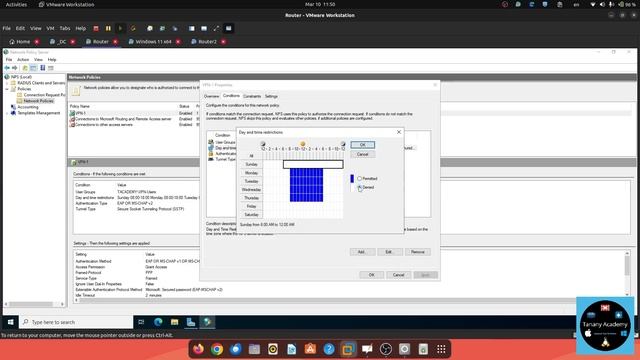The height and width of the screenshot is (360, 640).
Task: Click the blue Permitted legend swatch
Action: (352, 179)
